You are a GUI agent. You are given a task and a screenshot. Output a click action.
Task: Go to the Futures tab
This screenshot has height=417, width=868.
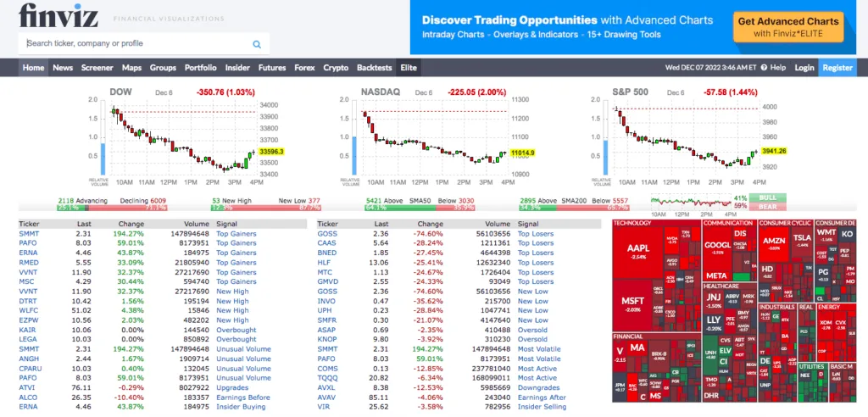pos(272,68)
